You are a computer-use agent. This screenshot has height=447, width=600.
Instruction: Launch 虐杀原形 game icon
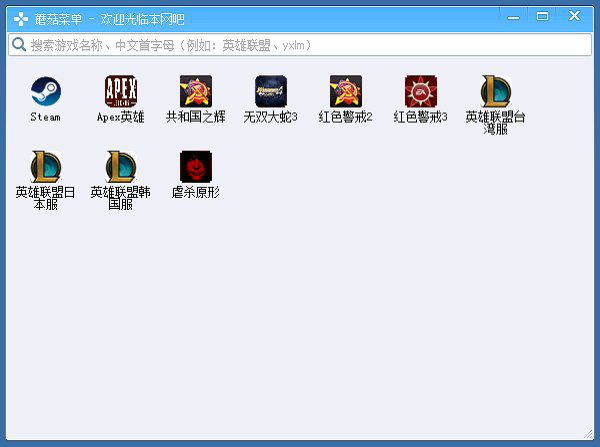[196, 166]
